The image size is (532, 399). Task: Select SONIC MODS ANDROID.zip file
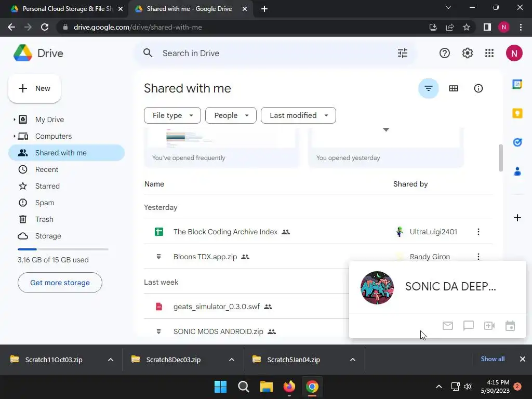pyautogui.click(x=218, y=331)
